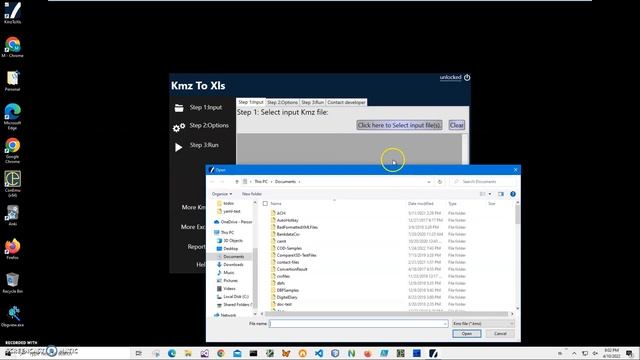
Task: Switch to the Step 2:Options tab
Action: click(x=282, y=102)
